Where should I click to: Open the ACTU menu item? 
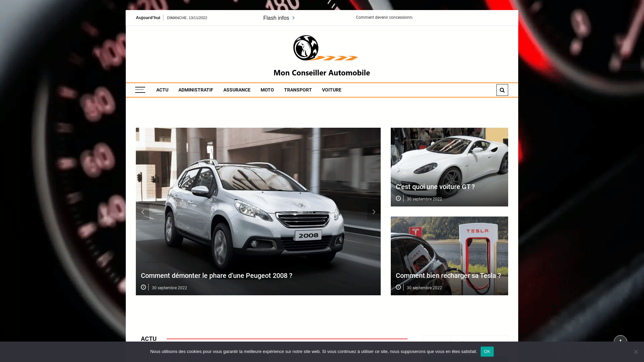pos(162,90)
